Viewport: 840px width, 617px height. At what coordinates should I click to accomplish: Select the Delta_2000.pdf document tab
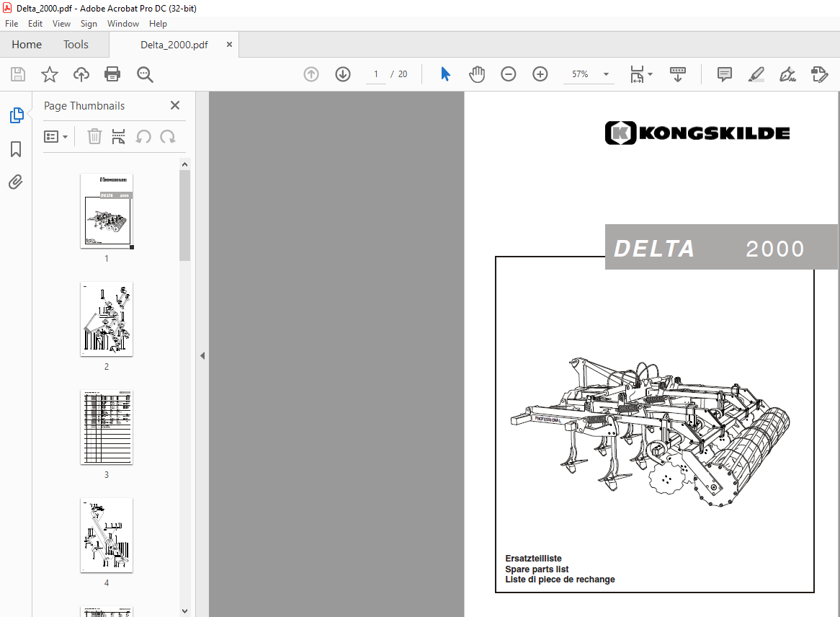coord(174,45)
